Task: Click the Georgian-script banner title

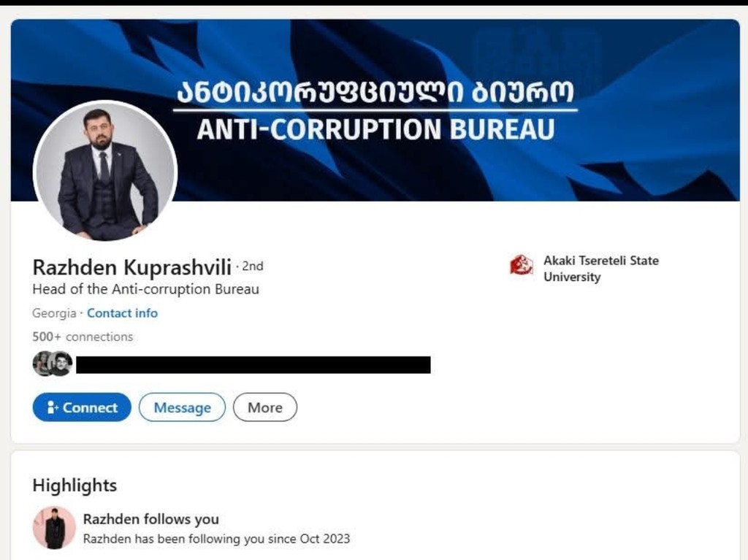Action: pos(375,91)
